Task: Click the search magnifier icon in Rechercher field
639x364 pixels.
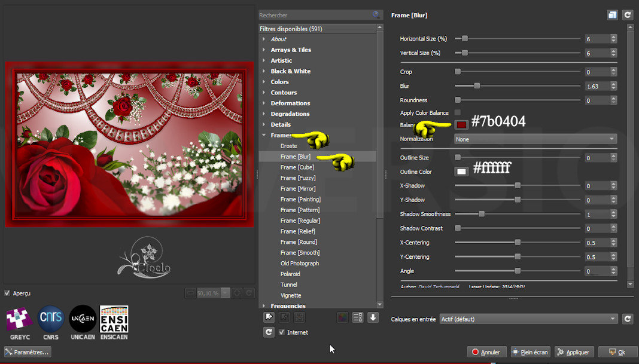Action: pyautogui.click(x=376, y=14)
